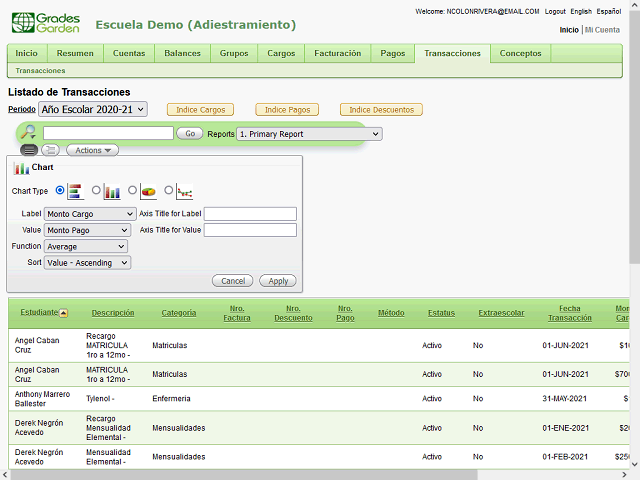Click the line chart icon

tap(184, 191)
